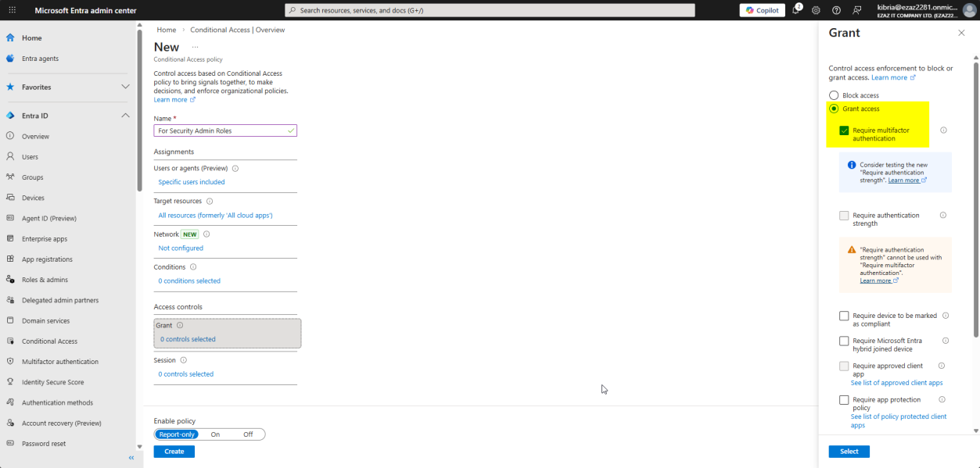This screenshot has width=980, height=468.
Task: Open Grant 0 controls selected section
Action: click(228, 333)
